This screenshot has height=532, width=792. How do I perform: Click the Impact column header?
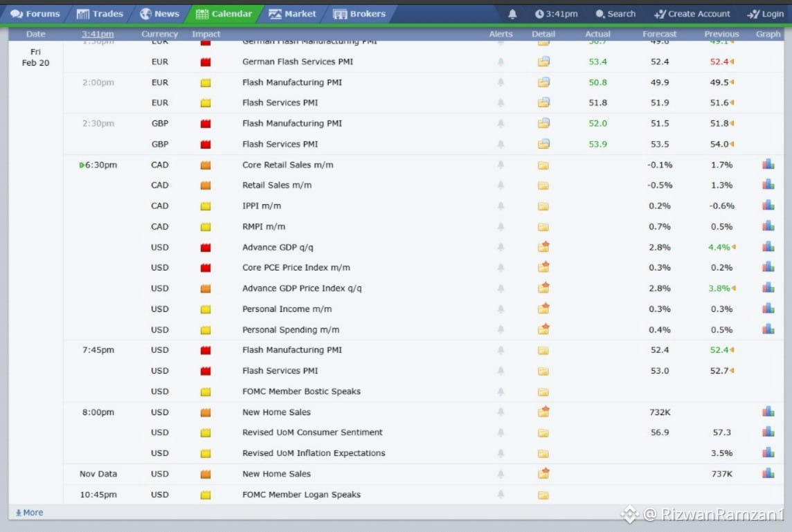tap(206, 34)
